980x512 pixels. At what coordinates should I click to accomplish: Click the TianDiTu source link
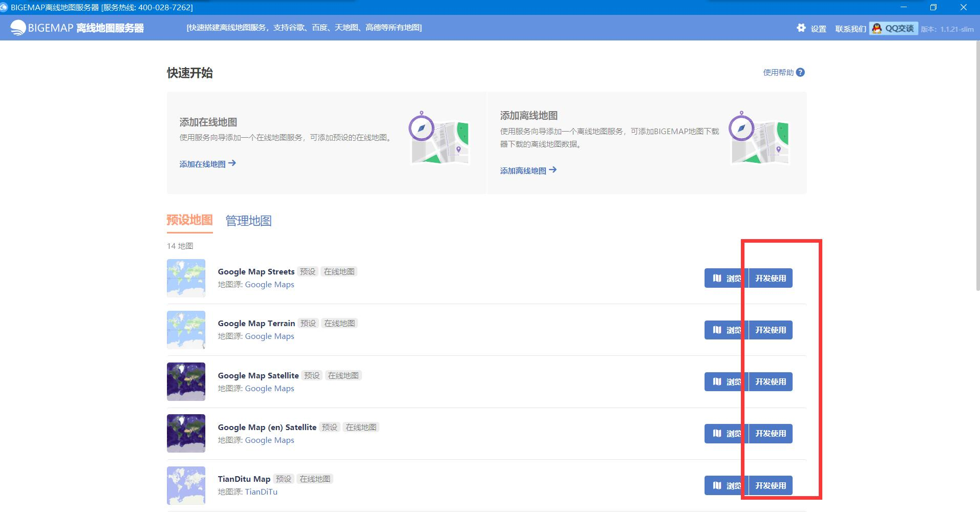click(x=261, y=492)
